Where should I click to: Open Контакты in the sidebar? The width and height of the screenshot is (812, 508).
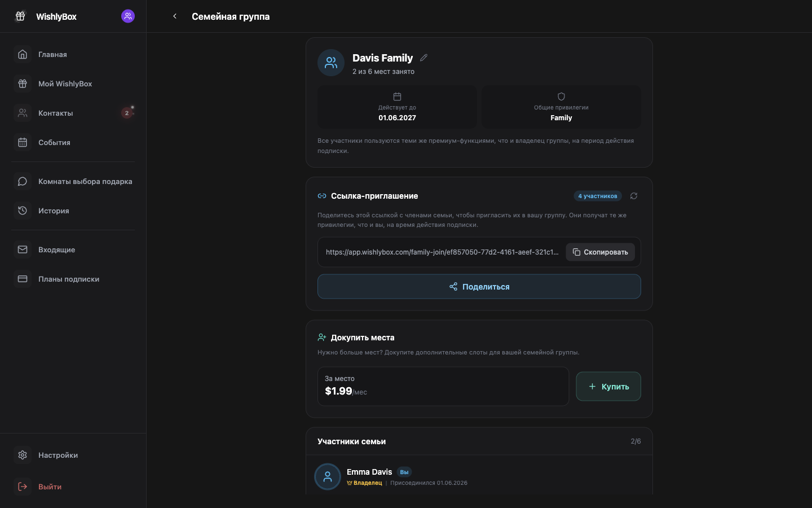point(73,113)
